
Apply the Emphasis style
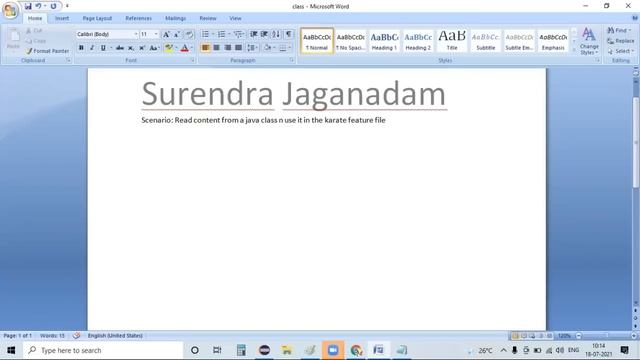(553, 40)
